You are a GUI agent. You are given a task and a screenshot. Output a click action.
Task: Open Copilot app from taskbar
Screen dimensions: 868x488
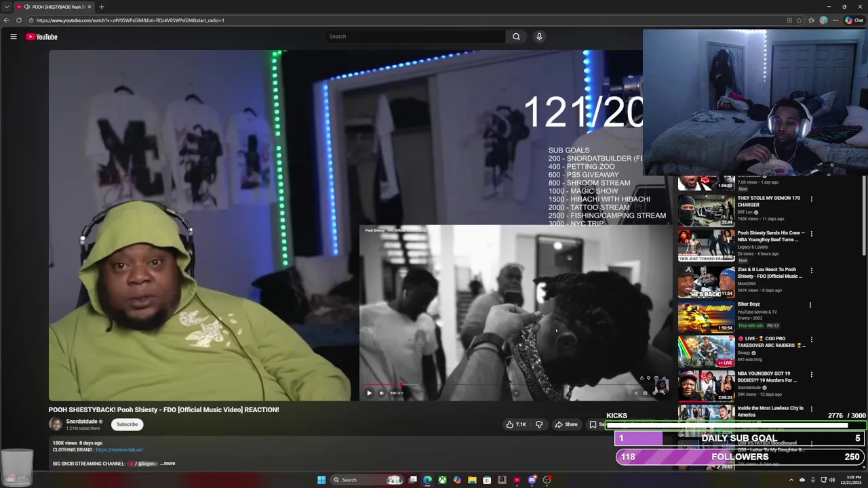(x=457, y=480)
